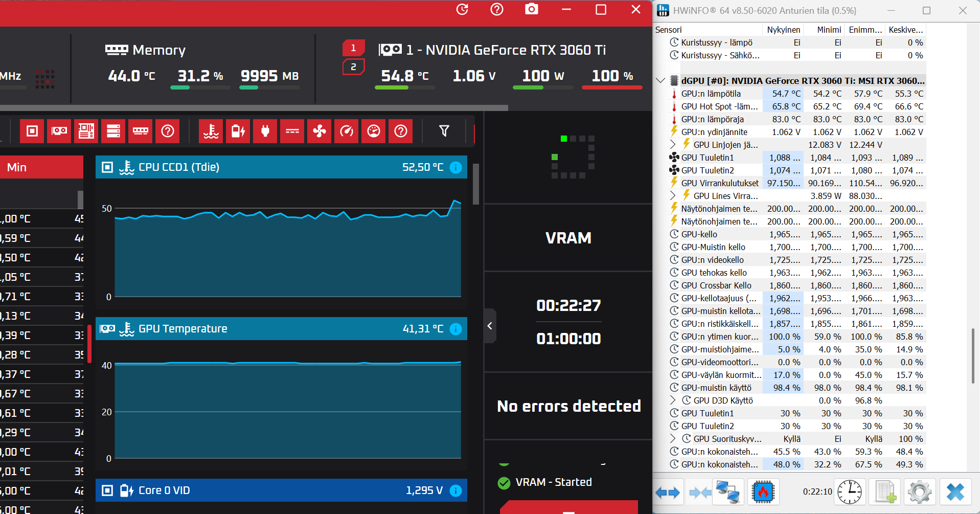
Task: Open HWiNFO remote monitoring computers button
Action: pyautogui.click(x=728, y=493)
